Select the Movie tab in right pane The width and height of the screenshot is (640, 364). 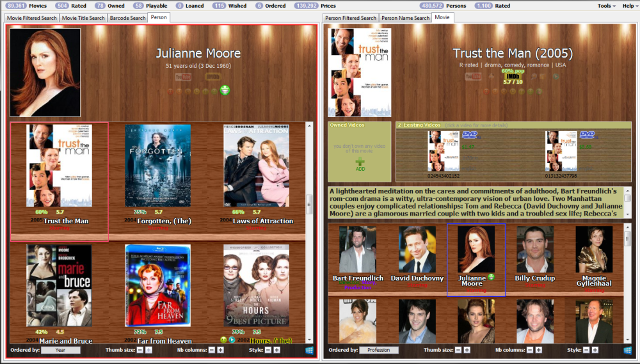442,17
